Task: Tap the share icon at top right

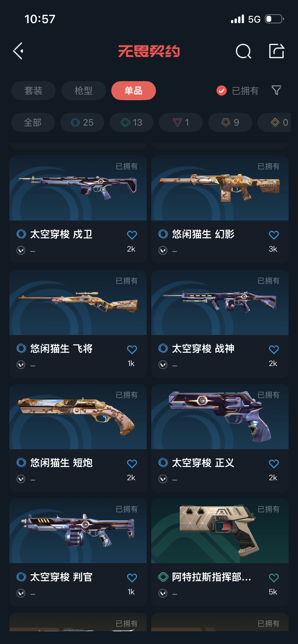Action: [276, 51]
